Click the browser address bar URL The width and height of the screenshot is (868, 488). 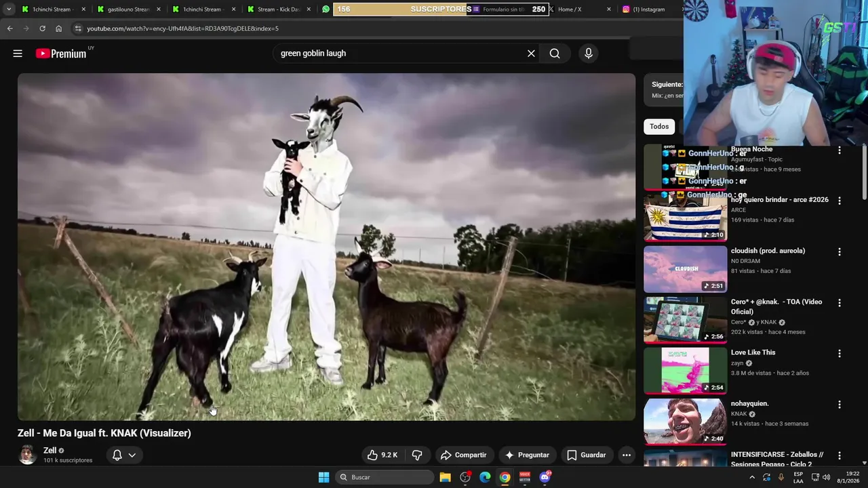pos(182,28)
